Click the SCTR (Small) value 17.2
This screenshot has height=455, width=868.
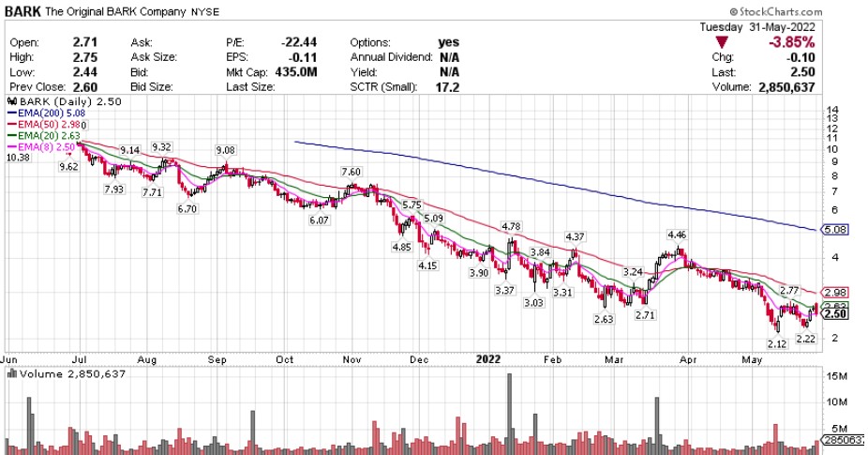tap(447, 87)
